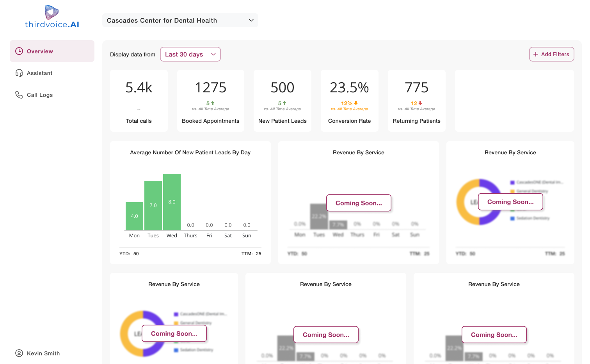590x364 pixels.
Task: Go to the Assistant menu item
Action: (x=39, y=73)
